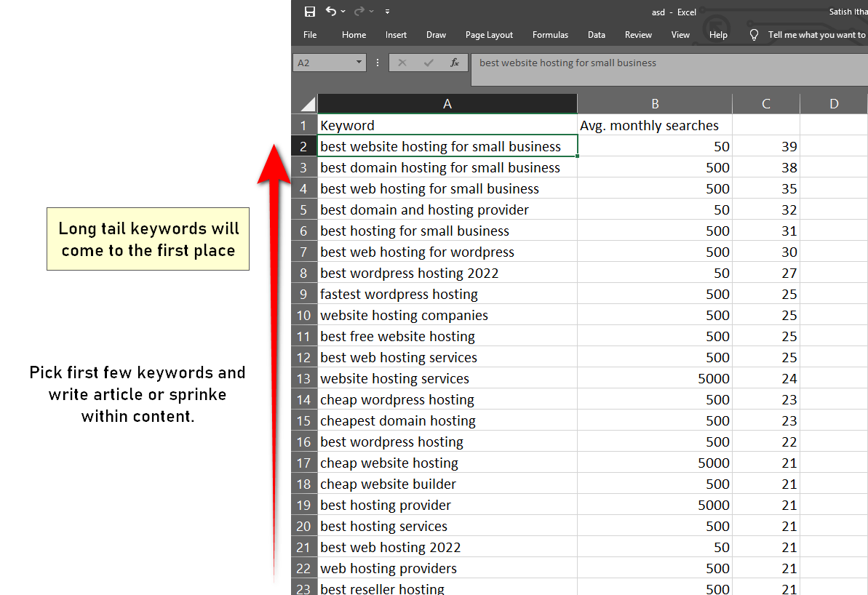This screenshot has height=595, width=868.
Task: Click the value 38 in column C
Action: point(766,168)
